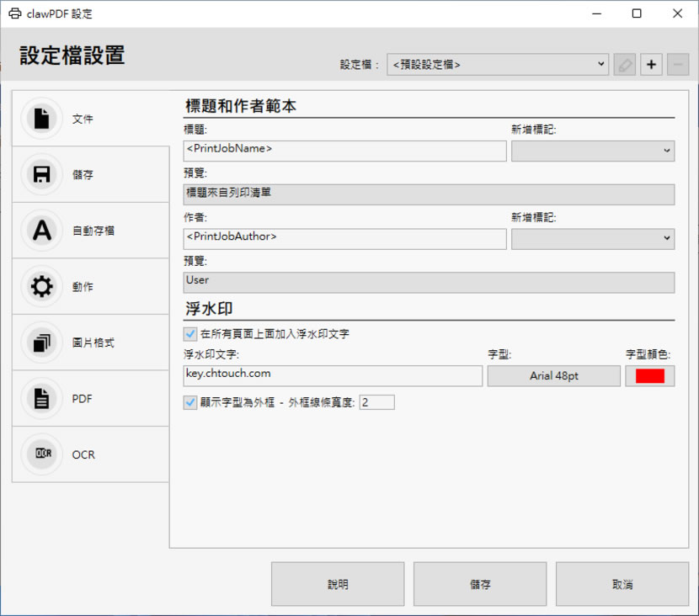Viewport: 699px width, 616px height.
Task: Click the 說明 help button
Action: pos(337,584)
